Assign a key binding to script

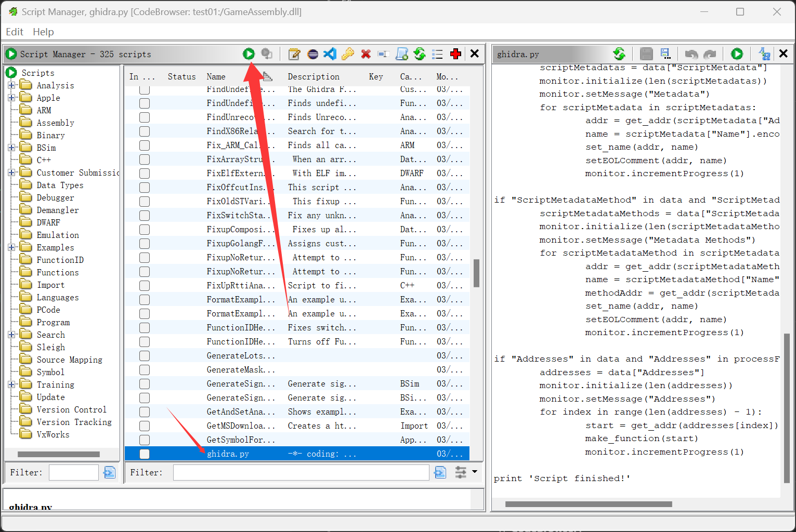(348, 54)
